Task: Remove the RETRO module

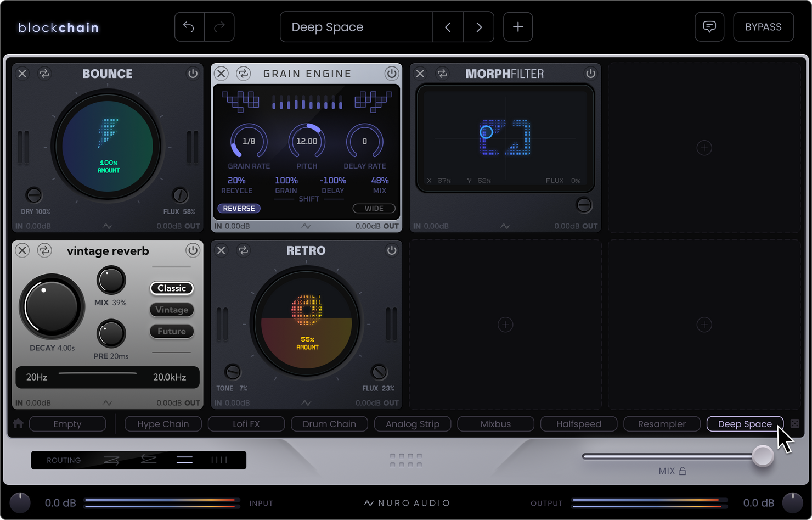Action: 221,250
